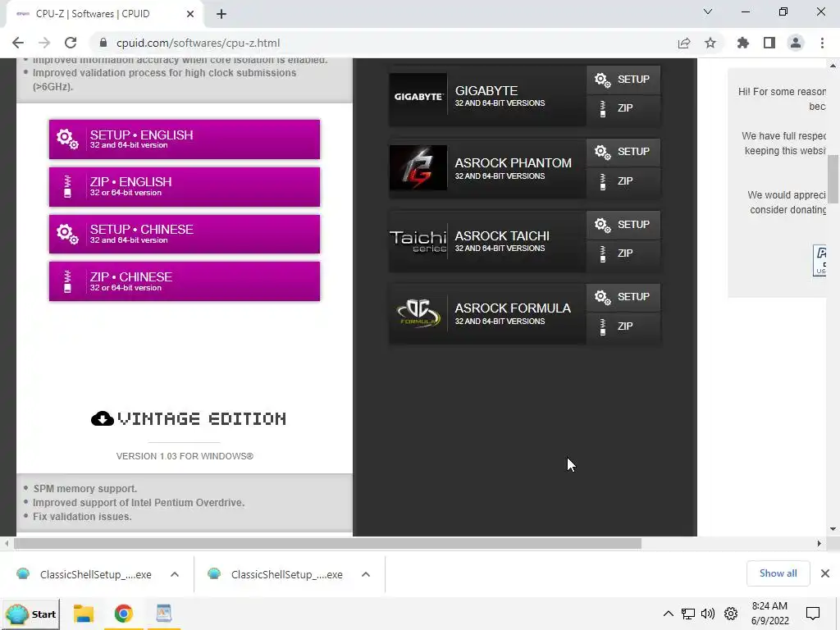Screen dimensions: 840x630
Task: Click ASROCK FORMULA SETUP button
Action: pyautogui.click(x=623, y=297)
